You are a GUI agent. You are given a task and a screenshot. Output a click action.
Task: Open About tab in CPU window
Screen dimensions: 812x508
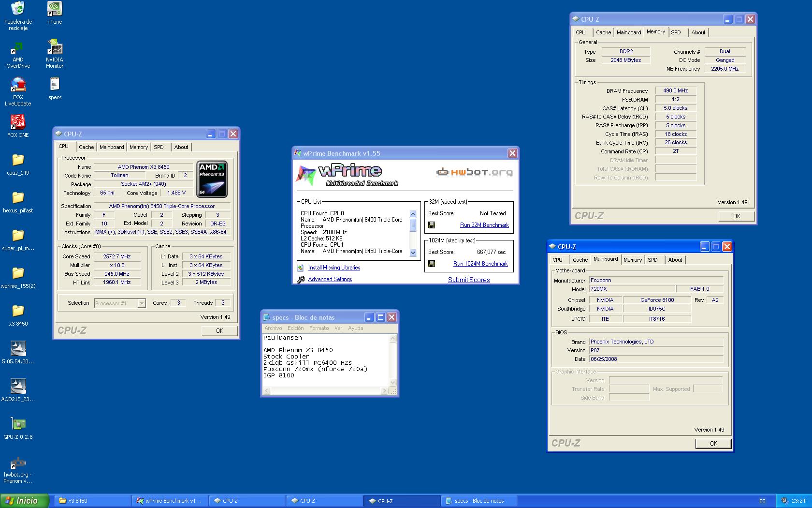(x=181, y=147)
